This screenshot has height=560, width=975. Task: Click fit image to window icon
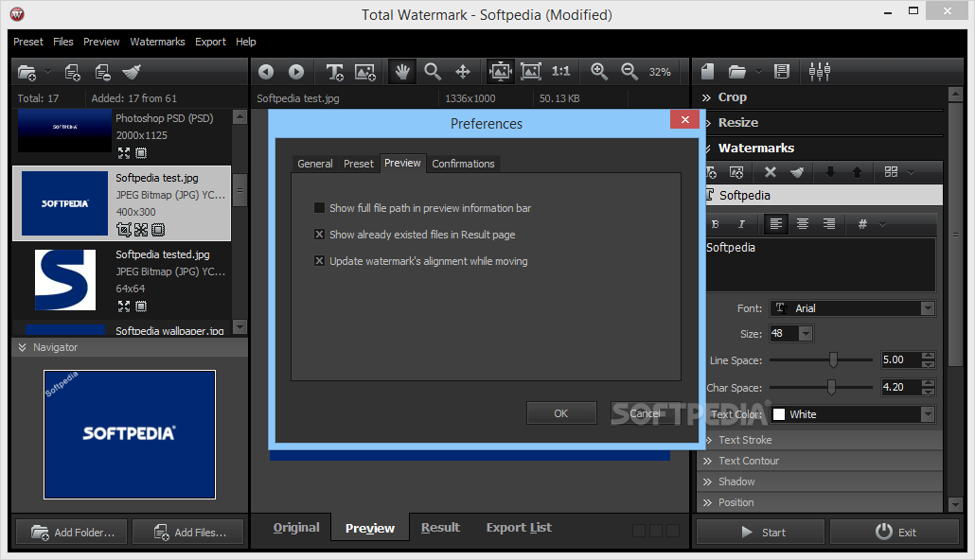(501, 72)
